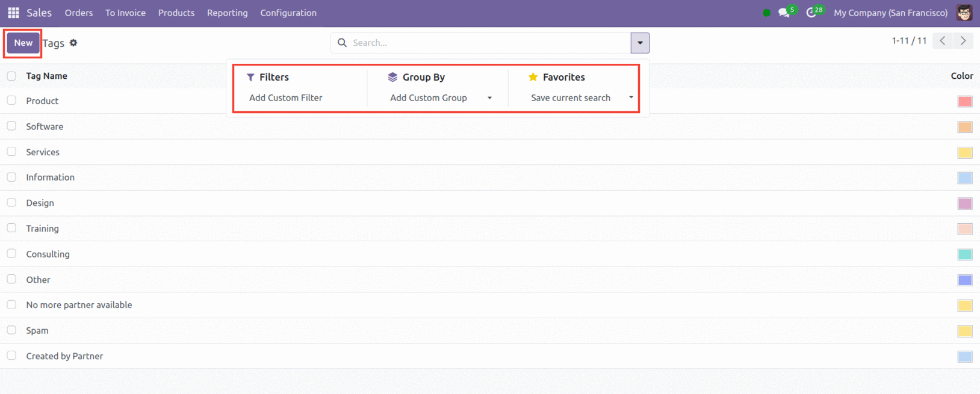The height and width of the screenshot is (394, 980).
Task: Select the Consulting tag checkbox
Action: pos(11,254)
